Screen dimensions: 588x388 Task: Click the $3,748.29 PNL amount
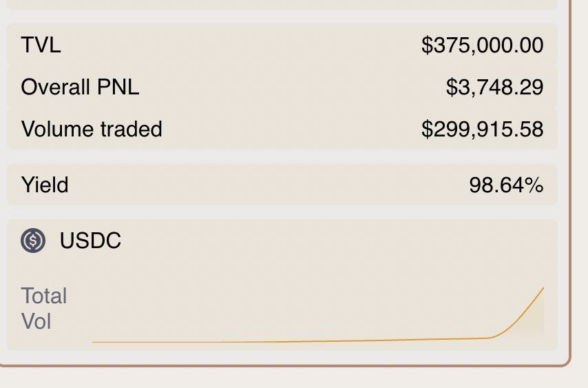[494, 88]
